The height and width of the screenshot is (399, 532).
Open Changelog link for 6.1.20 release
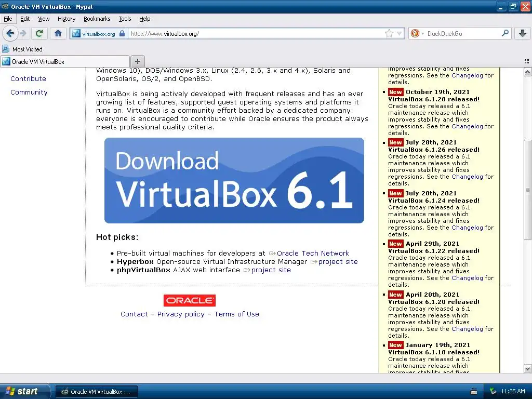467,329
